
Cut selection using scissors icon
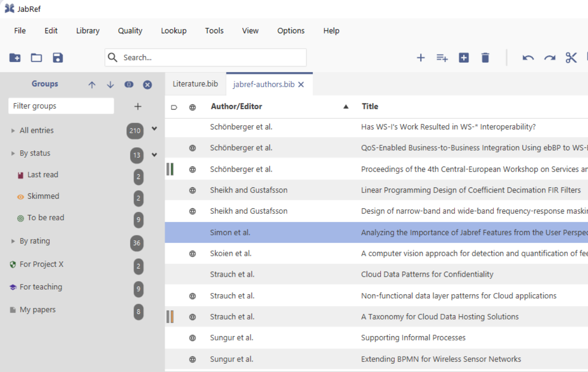point(571,58)
